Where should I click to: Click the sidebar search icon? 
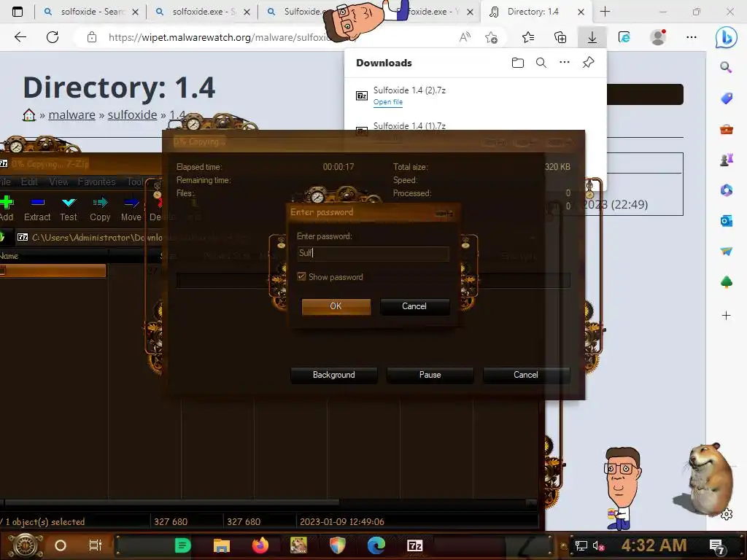tap(726, 67)
